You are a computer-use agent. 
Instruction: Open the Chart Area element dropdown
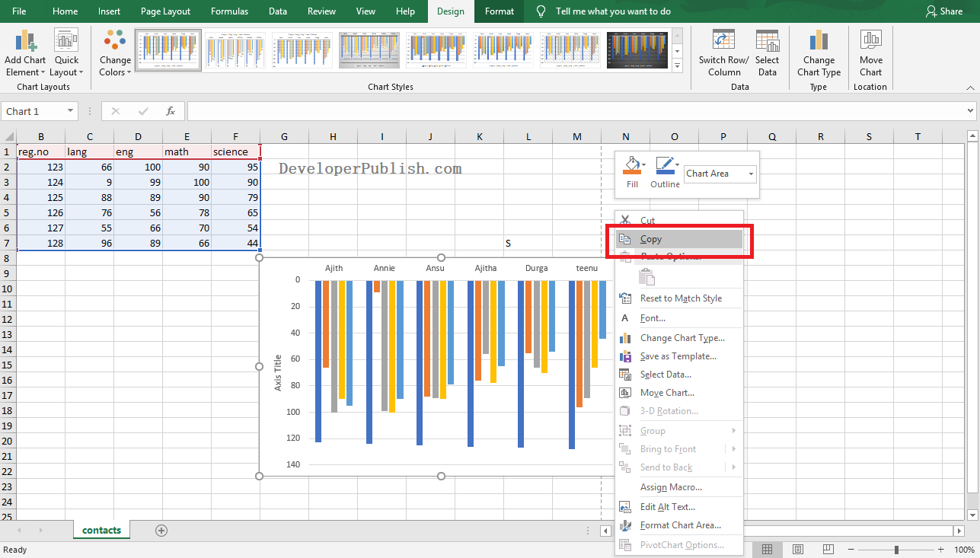[719, 174]
